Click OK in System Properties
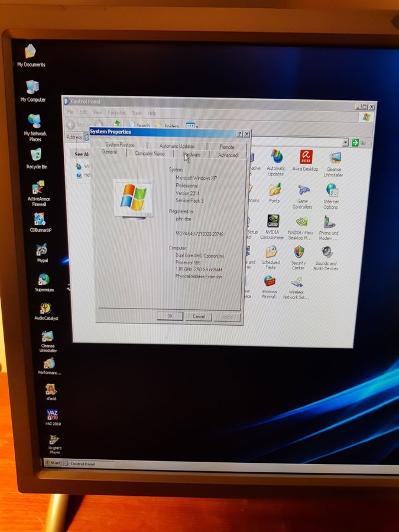This screenshot has height=532, width=399. (x=170, y=316)
